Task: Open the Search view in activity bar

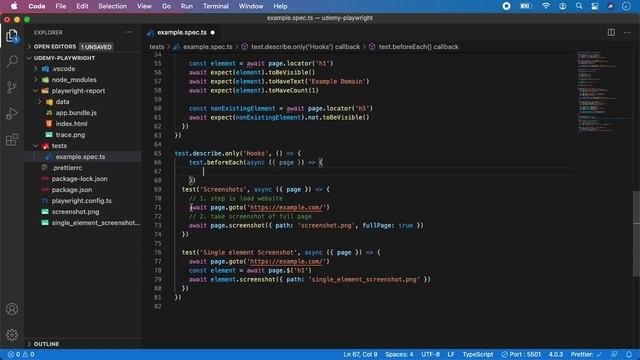Action: coord(12,61)
